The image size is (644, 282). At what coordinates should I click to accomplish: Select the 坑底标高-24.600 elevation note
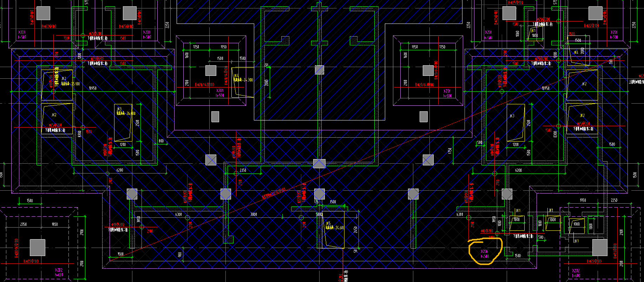click(335, 228)
